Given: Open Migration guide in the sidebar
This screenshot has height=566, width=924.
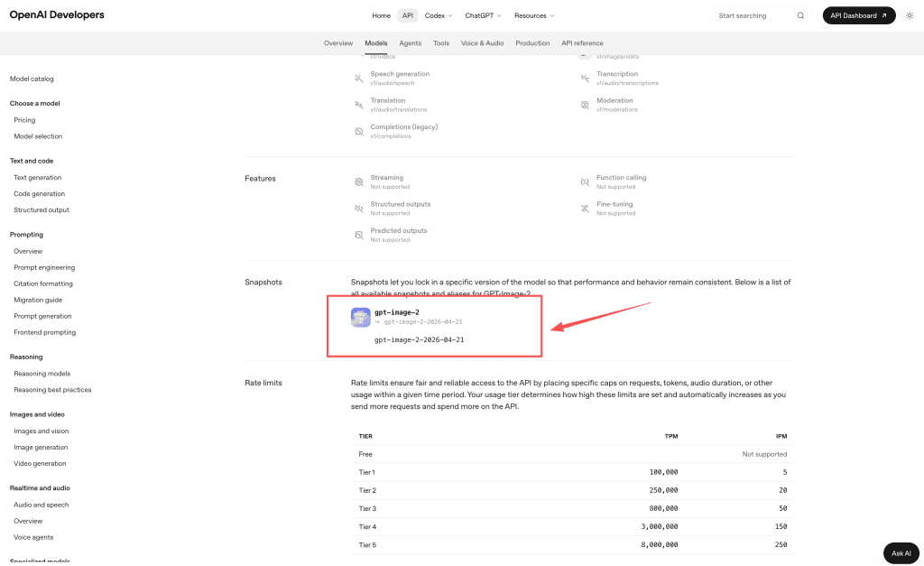Looking at the screenshot, I should pos(38,300).
